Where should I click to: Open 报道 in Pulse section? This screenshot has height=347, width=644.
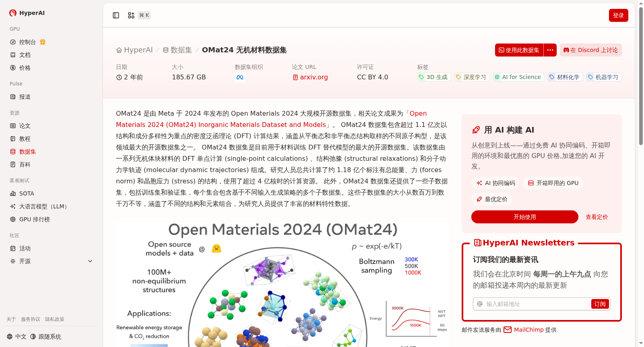coord(25,97)
